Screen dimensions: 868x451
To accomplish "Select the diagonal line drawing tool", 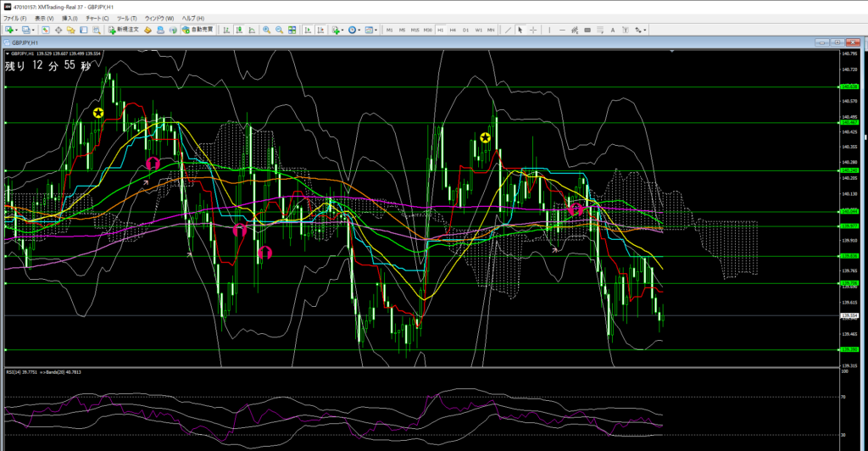I will [508, 30].
